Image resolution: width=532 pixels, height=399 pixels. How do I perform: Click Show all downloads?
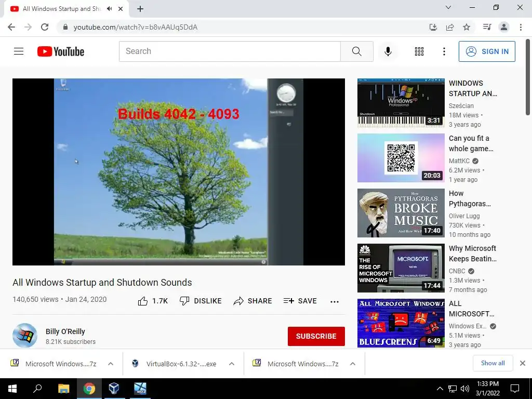tap(493, 363)
